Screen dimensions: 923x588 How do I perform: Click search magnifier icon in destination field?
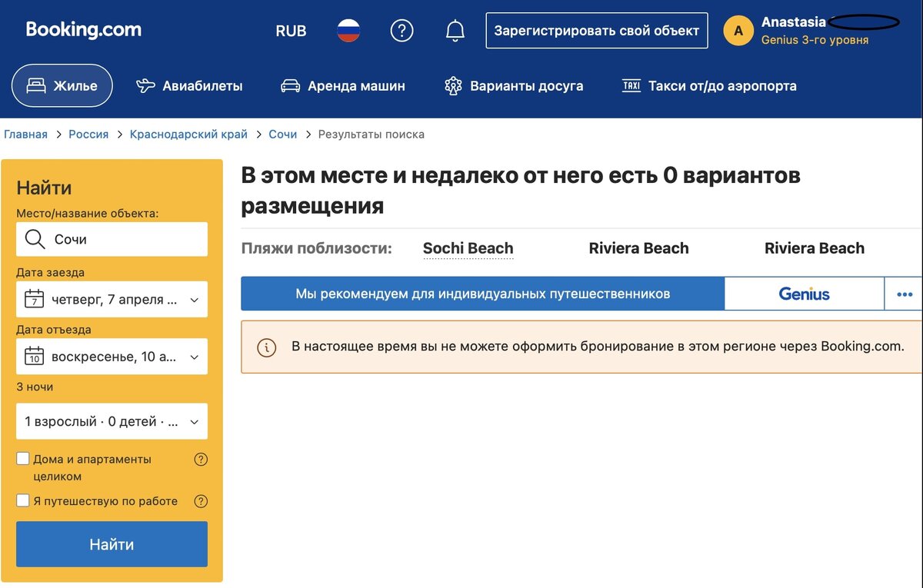(35, 240)
